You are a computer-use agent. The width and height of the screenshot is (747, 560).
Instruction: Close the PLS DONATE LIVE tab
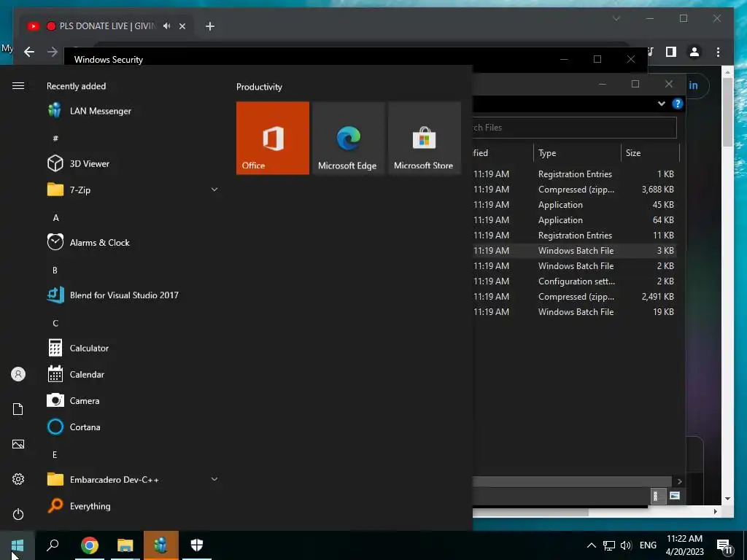[x=182, y=26]
